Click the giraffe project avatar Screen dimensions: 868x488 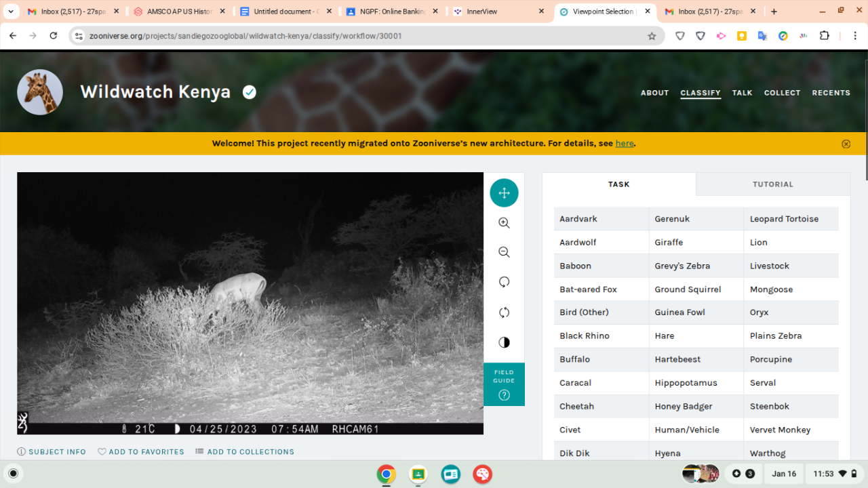(x=40, y=92)
